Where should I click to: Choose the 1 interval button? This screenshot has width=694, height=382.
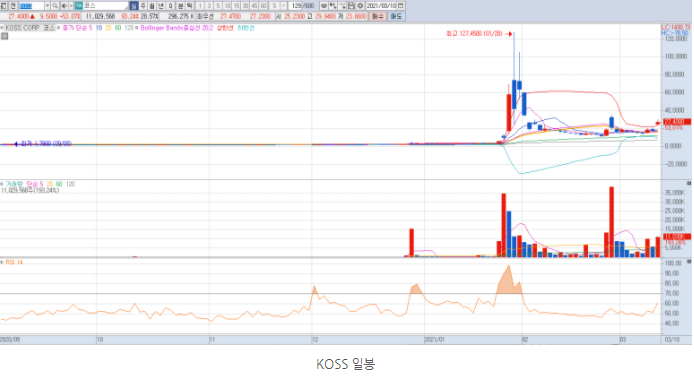(200, 6)
